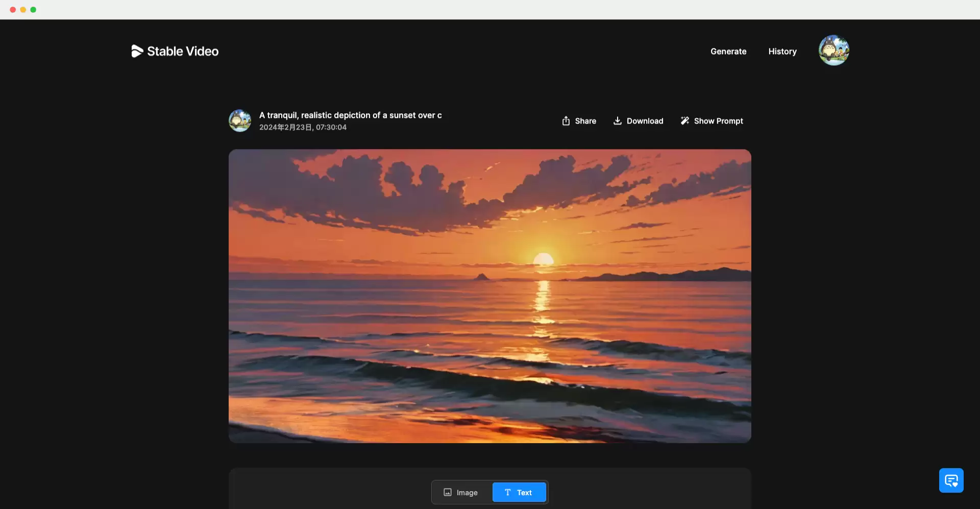Click the Download label
The image size is (980, 509).
[x=645, y=121]
